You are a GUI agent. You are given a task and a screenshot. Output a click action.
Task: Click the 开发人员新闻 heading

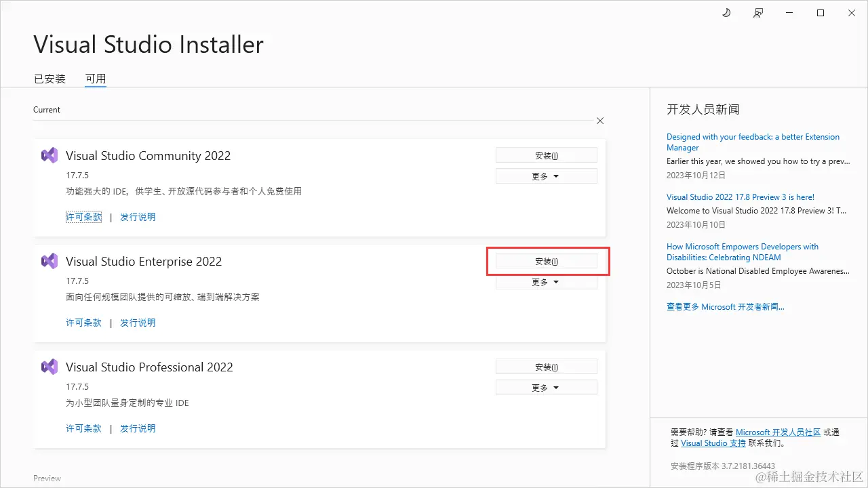703,109
